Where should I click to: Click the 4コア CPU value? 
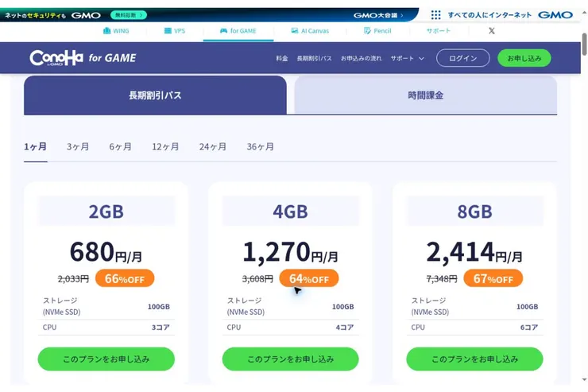coord(345,328)
